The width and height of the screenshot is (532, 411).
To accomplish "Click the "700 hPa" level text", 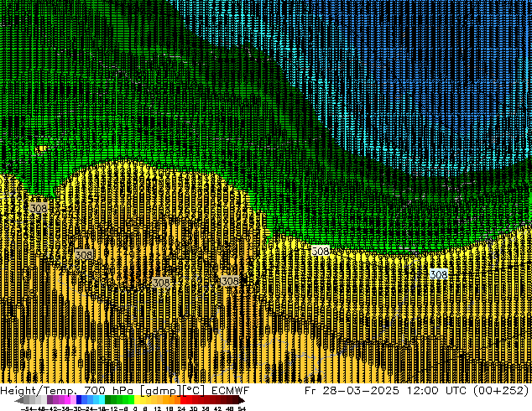I will tap(108, 391).
